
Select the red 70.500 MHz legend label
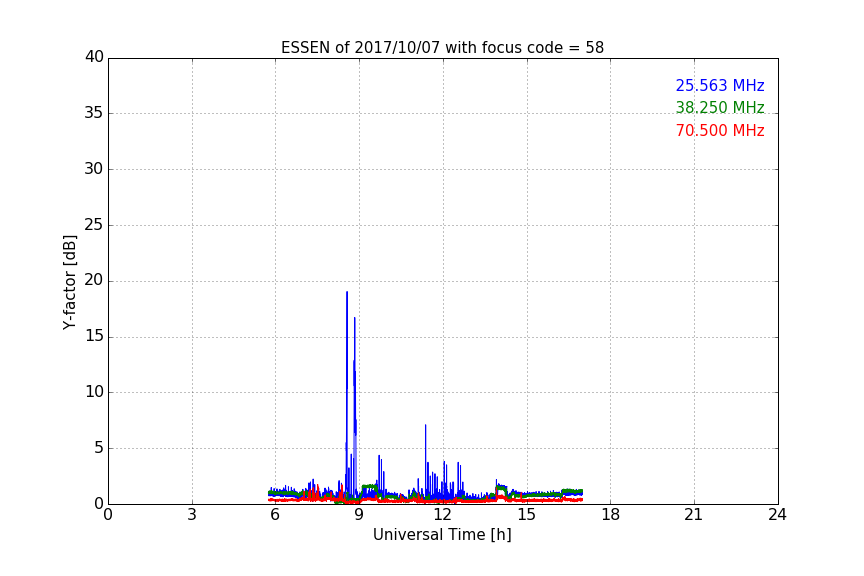[x=720, y=131]
